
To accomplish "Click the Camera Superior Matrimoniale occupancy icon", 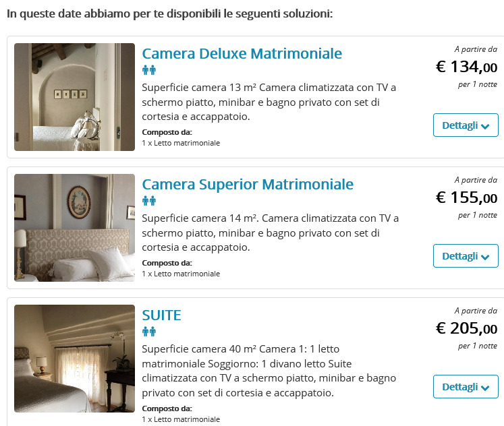I will point(149,201).
